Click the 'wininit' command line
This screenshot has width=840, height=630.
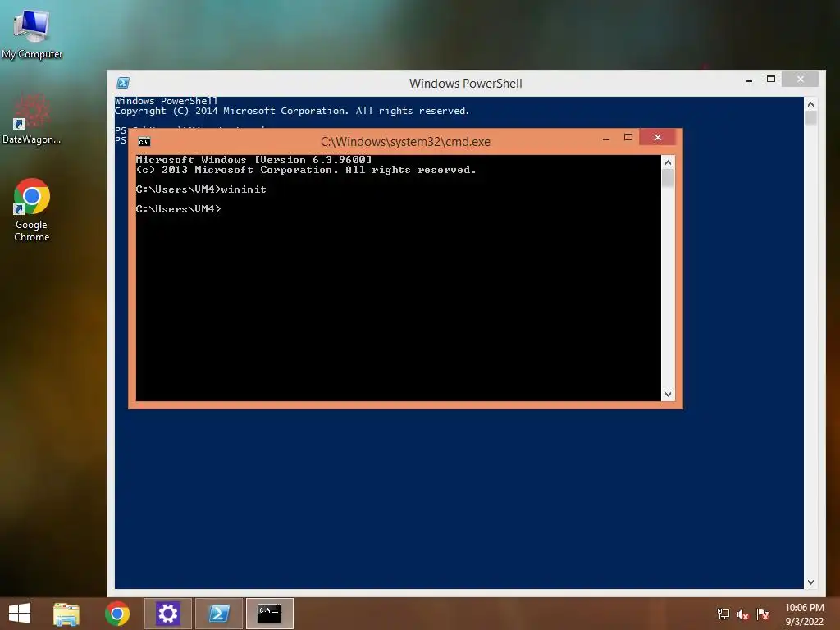(201, 189)
